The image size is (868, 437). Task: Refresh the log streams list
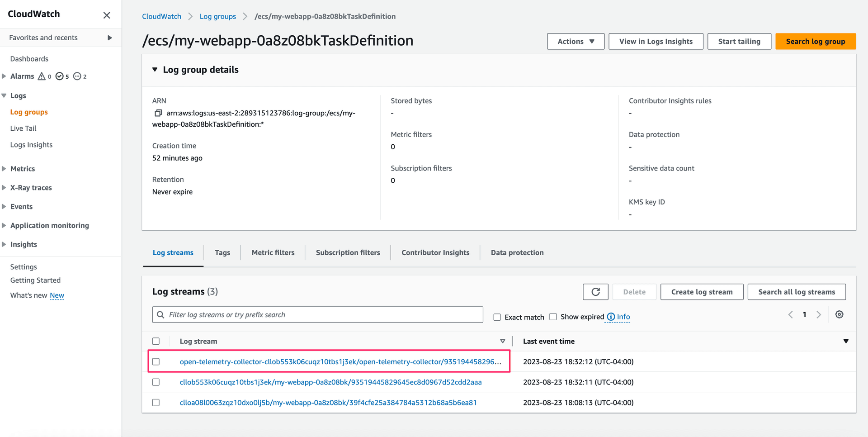595,292
